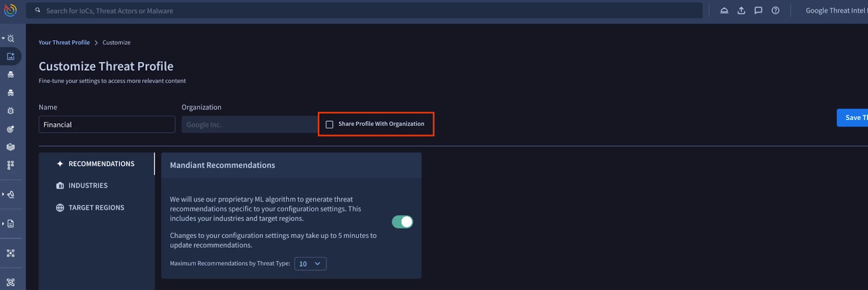Click the briefcase icon beside INDUSTRIES
Image resolution: width=868 pixels, height=290 pixels.
(60, 186)
